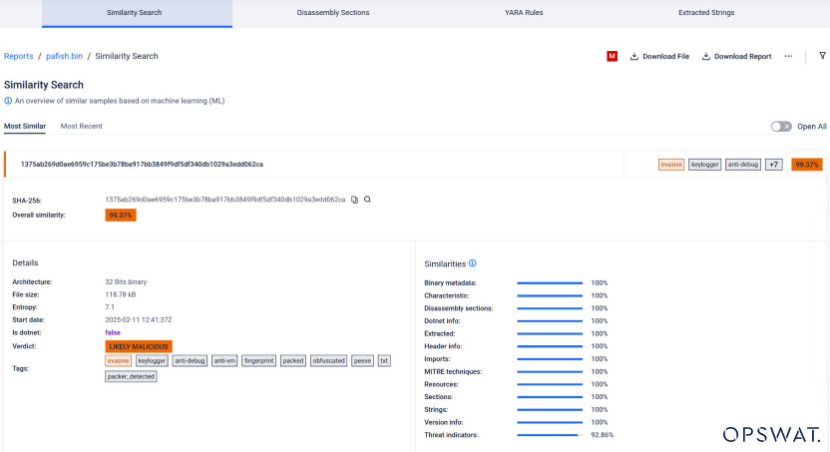This screenshot has height=452, width=830.
Task: Copy the SHA-256 hash with the copy icon
Action: 355,200
